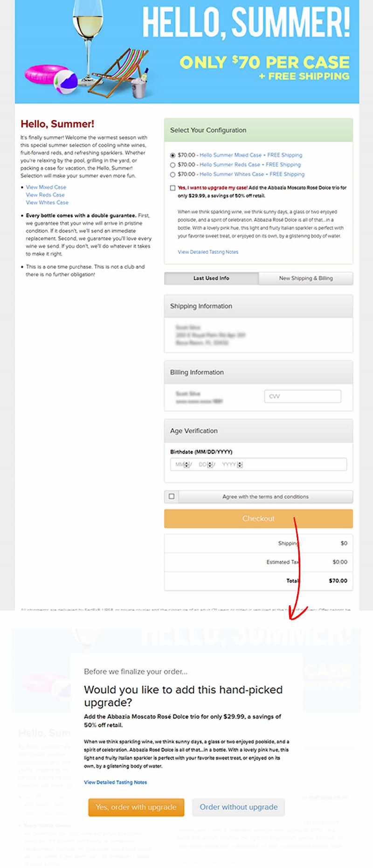373x868 pixels.
Task: Tick the agree with terms checkbox
Action: (172, 496)
